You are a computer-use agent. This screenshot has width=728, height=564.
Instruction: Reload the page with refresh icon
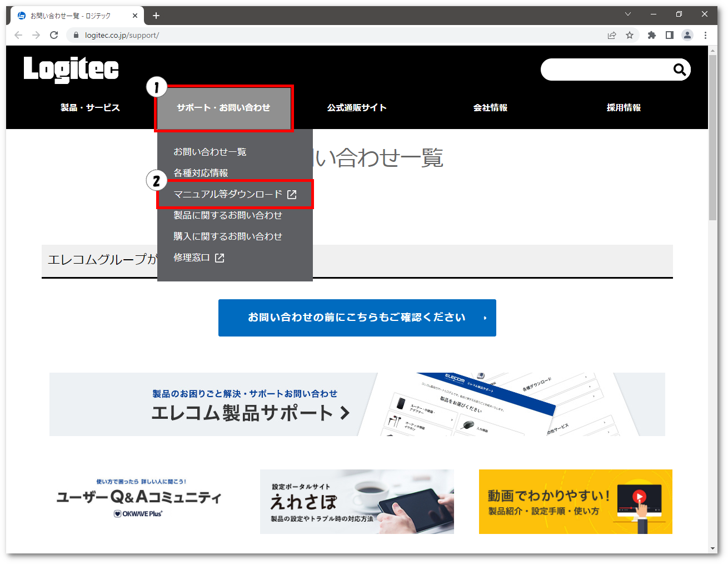(x=54, y=35)
